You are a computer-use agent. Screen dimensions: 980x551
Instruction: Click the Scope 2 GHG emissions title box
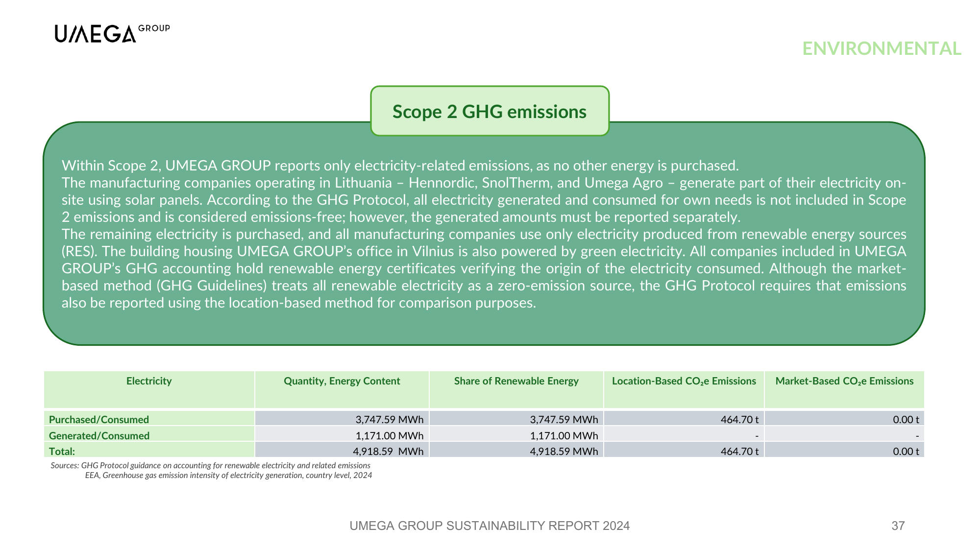pos(490,111)
